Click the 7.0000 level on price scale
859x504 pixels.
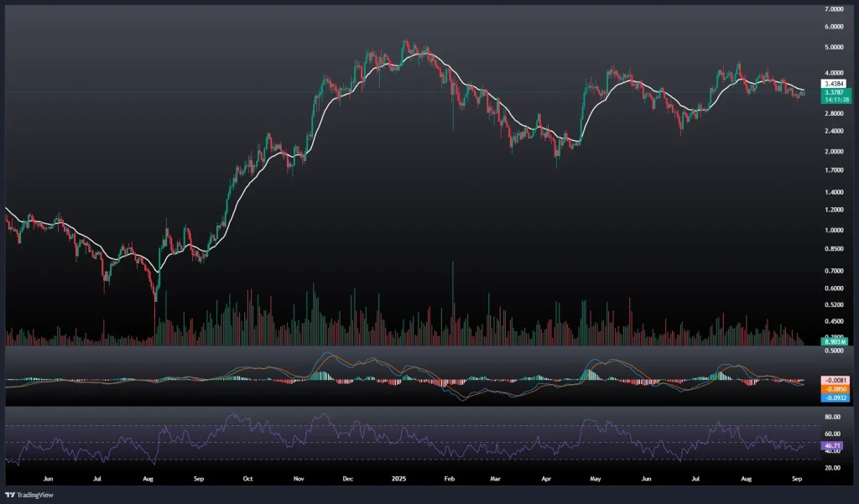coord(834,9)
